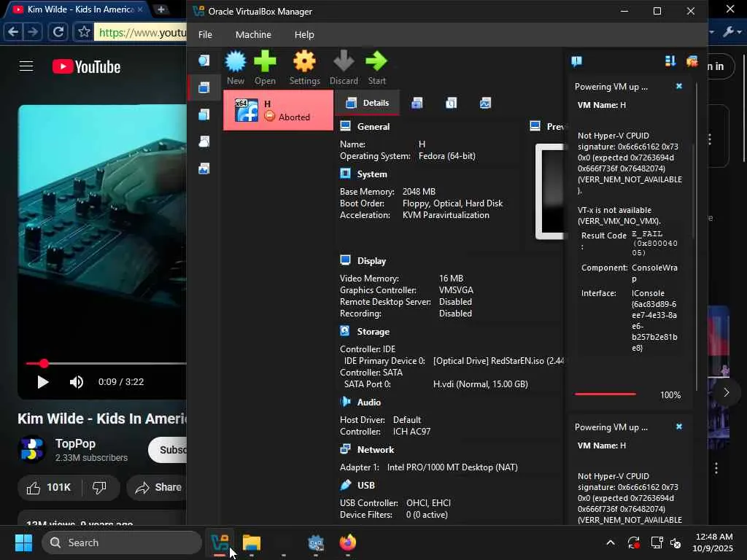Open the Activities graph tool in sidebar

coord(204,168)
